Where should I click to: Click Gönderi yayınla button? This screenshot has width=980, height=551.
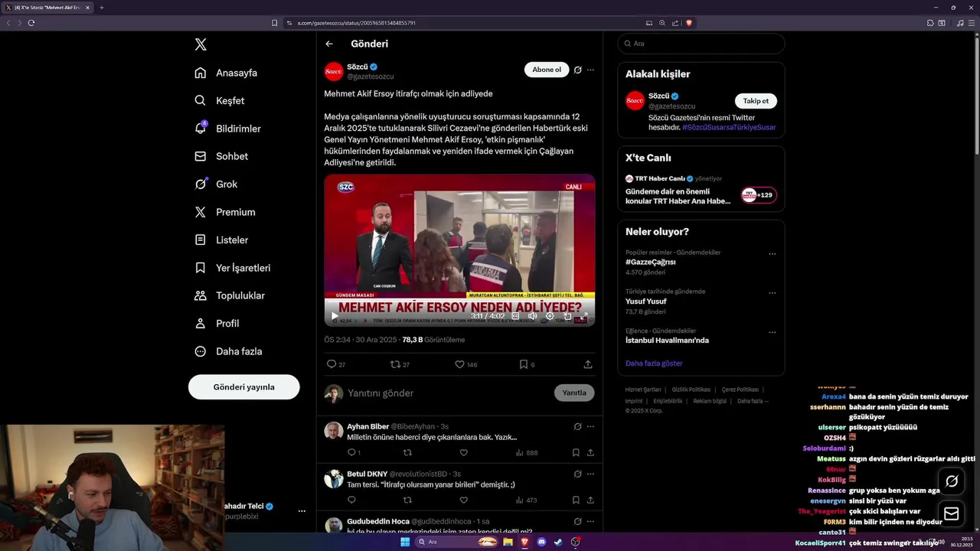pyautogui.click(x=243, y=387)
